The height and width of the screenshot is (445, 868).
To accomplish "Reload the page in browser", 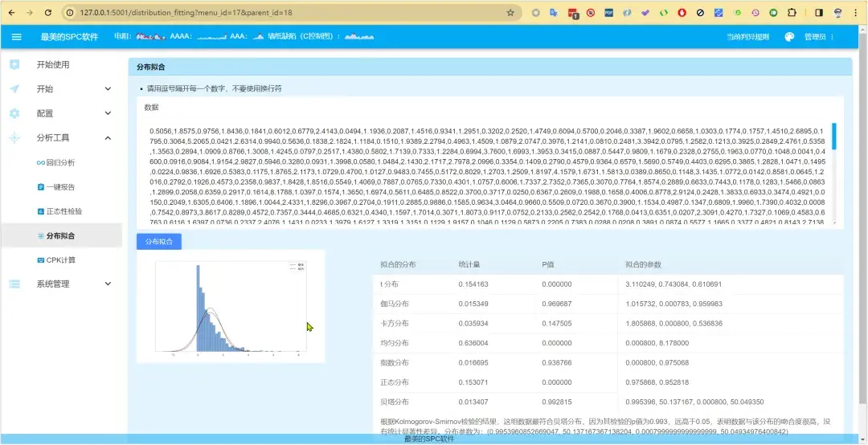I will point(47,12).
